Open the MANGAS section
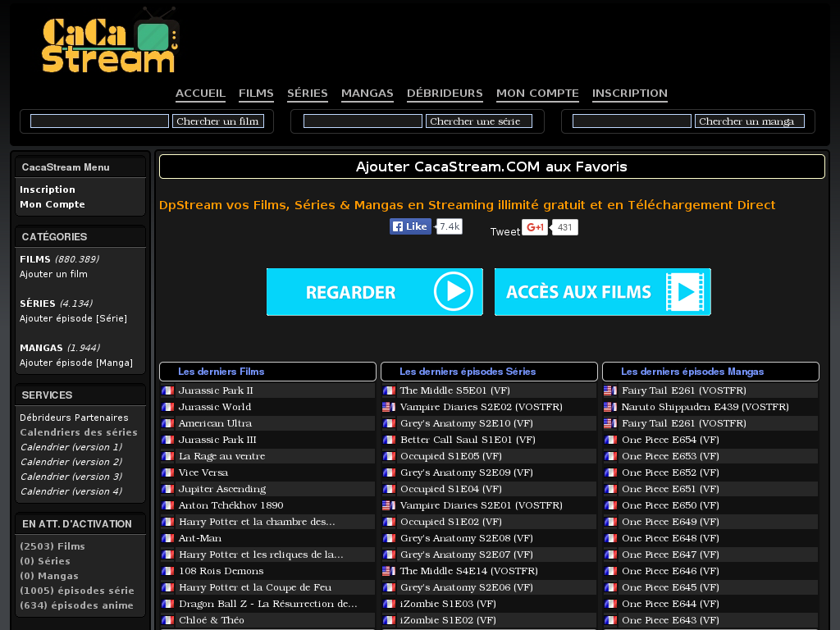The height and width of the screenshot is (630, 840). tap(367, 94)
